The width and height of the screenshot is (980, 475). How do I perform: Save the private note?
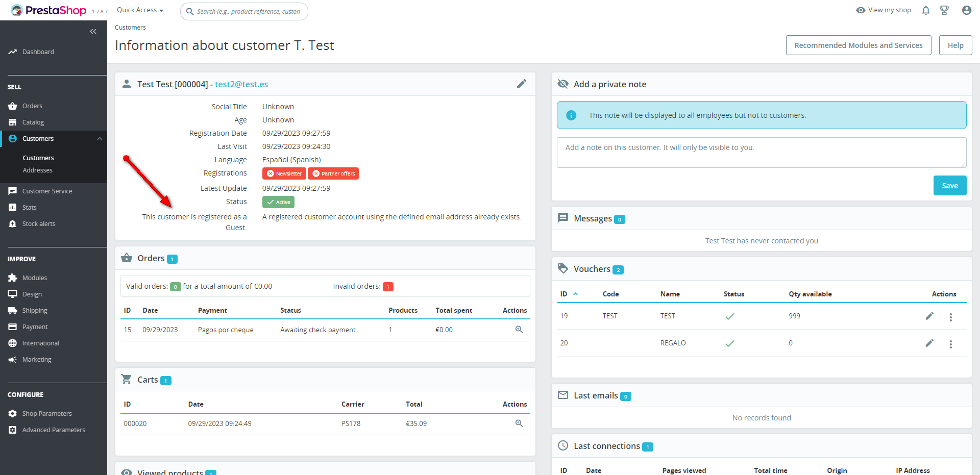click(950, 186)
